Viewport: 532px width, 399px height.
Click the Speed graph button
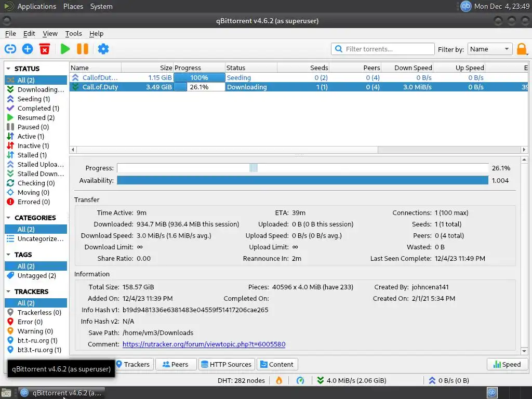[507, 364]
